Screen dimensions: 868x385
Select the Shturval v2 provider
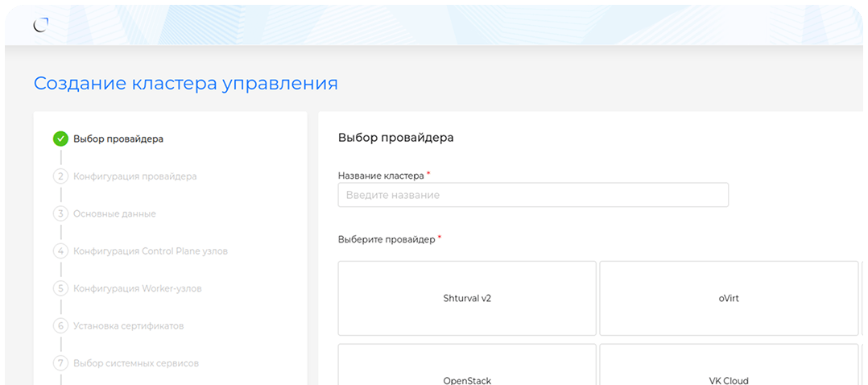tap(467, 298)
